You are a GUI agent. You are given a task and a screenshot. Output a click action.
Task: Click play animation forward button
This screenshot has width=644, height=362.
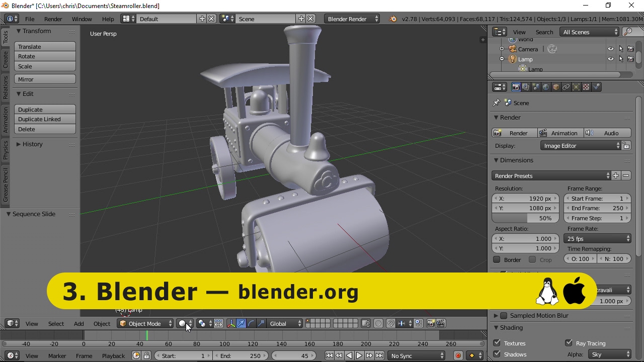coord(359,355)
